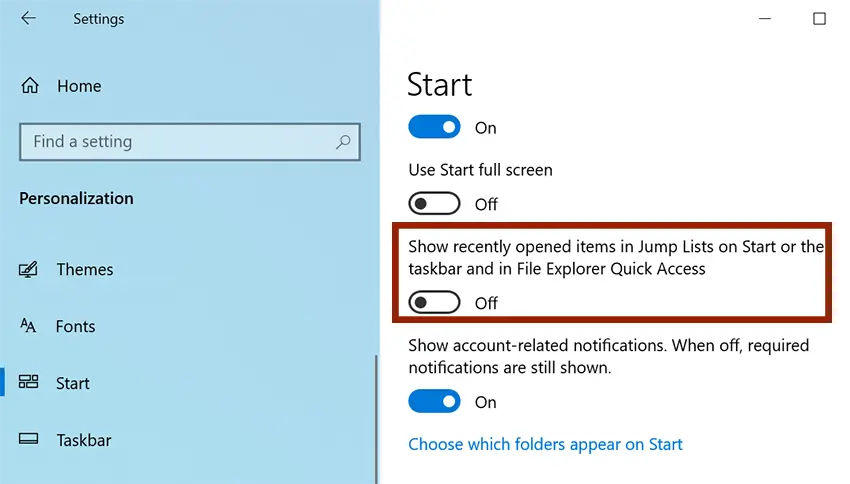The height and width of the screenshot is (484, 850).
Task: Disable account-related notifications toggle
Action: click(434, 401)
